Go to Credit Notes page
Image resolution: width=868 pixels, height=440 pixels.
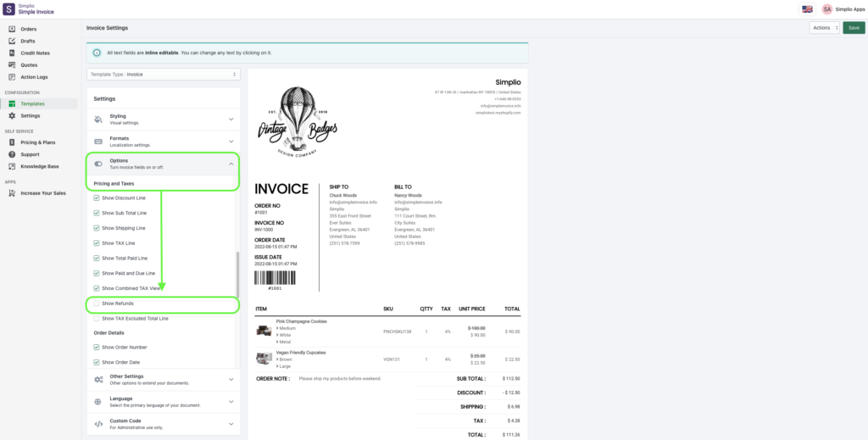(x=35, y=53)
